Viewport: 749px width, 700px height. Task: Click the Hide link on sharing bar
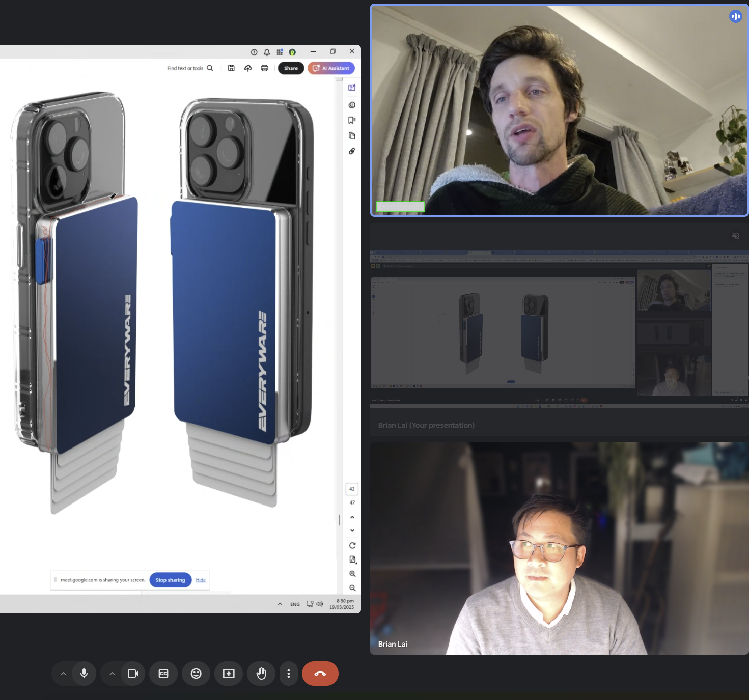201,580
